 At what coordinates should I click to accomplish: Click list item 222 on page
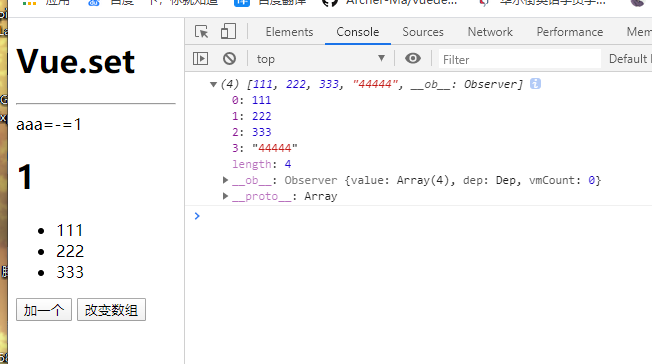70,251
